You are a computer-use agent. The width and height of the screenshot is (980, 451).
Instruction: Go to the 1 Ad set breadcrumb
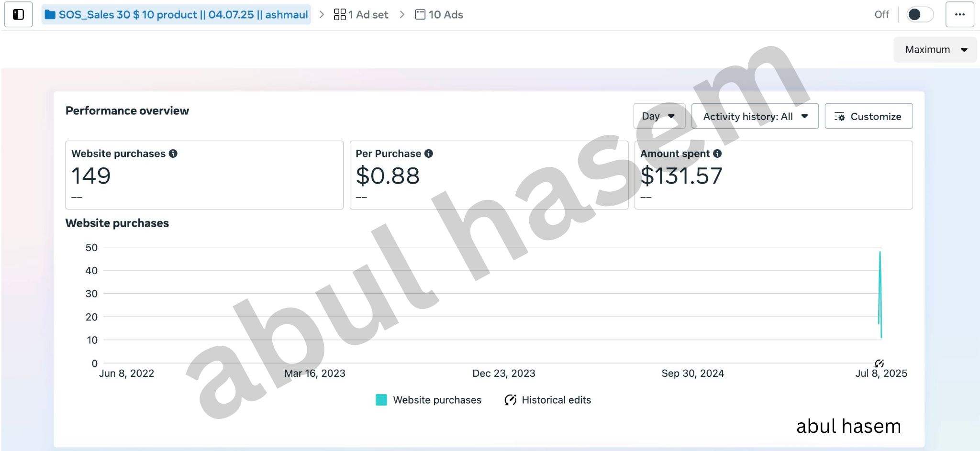[x=361, y=15]
